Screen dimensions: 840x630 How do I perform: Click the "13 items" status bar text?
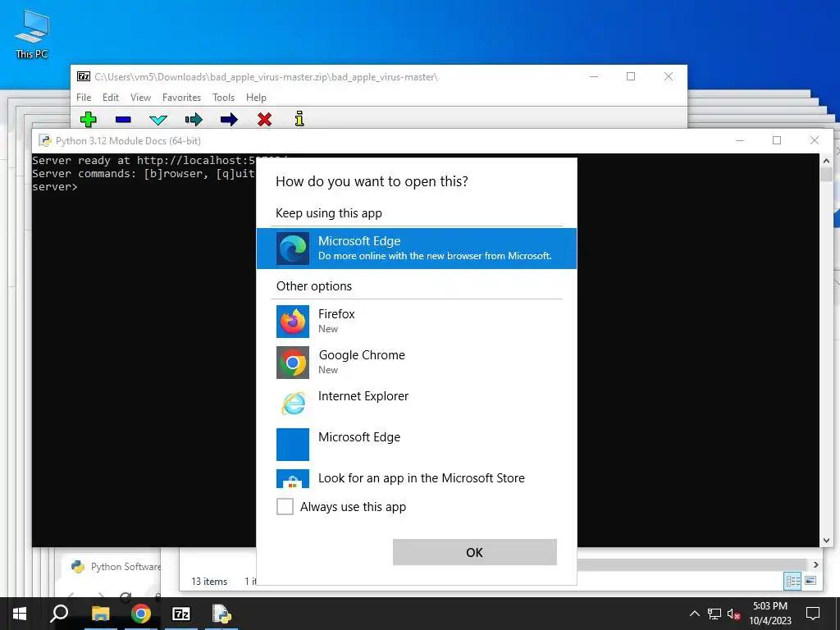coord(209,582)
